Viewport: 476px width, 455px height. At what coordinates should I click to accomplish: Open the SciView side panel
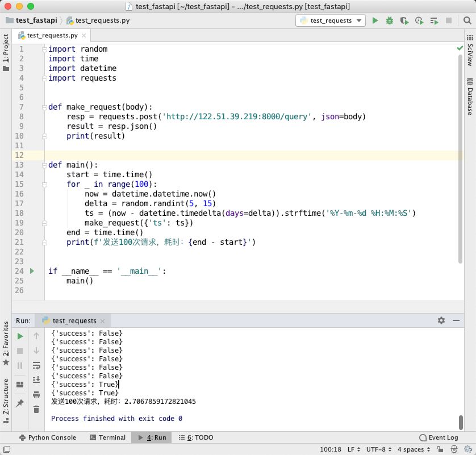pos(470,51)
